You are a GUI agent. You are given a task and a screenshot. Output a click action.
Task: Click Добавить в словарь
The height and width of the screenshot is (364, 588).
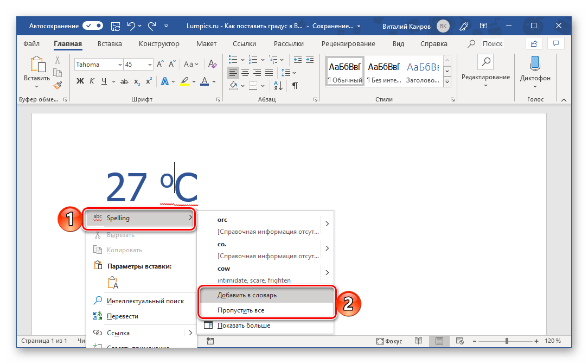[266, 296]
